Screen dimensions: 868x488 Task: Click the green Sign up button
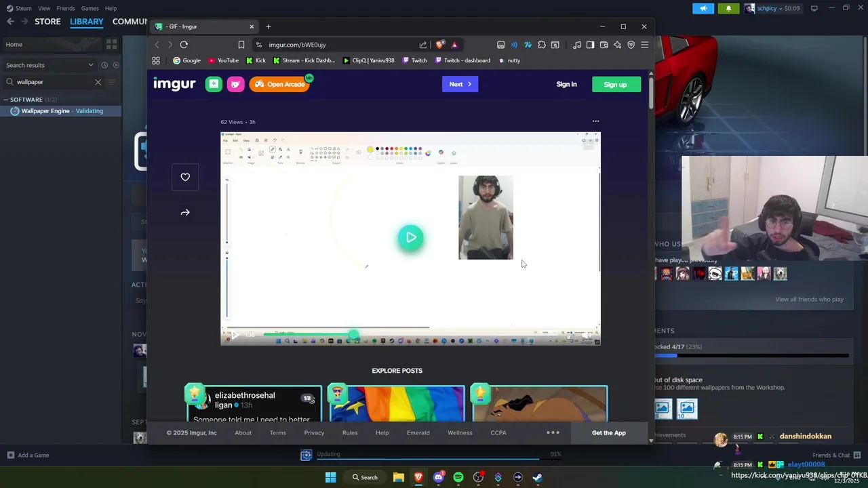point(615,84)
